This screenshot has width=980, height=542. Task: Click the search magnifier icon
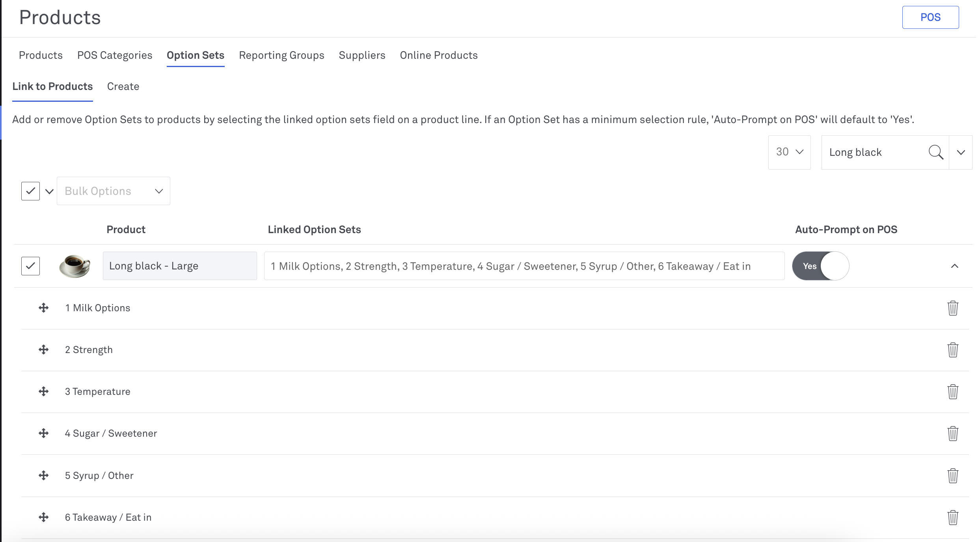(x=936, y=152)
